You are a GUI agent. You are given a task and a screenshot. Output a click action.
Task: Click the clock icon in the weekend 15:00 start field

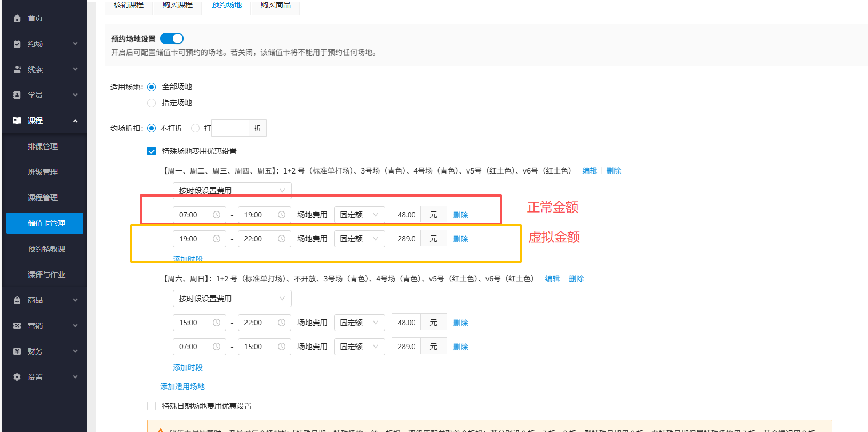(217, 323)
